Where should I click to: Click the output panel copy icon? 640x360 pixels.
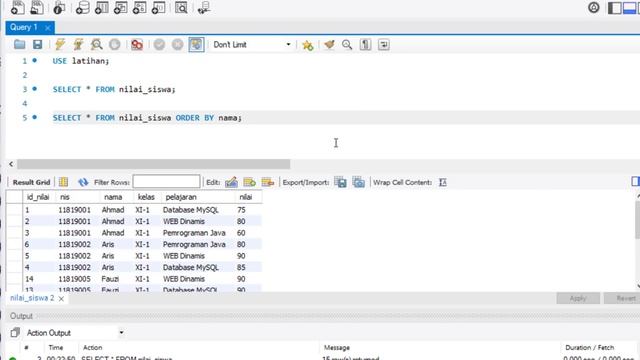(15, 333)
